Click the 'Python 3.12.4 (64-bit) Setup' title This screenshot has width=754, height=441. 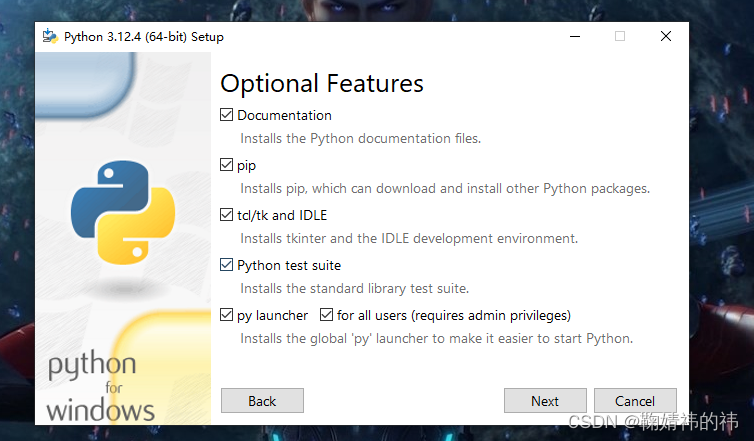(x=144, y=37)
